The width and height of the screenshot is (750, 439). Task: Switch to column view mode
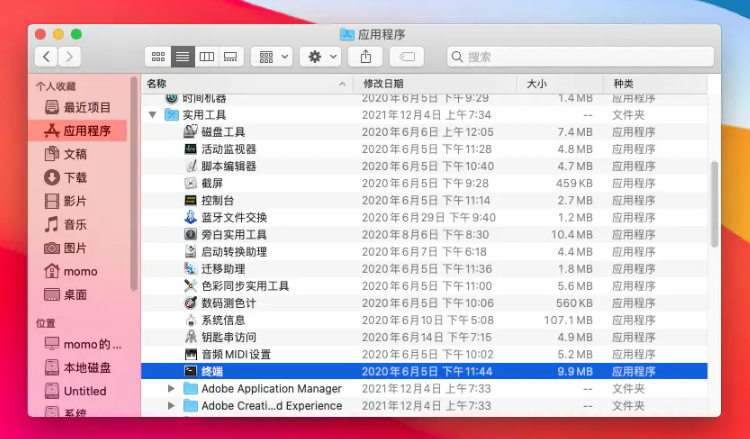coord(207,57)
